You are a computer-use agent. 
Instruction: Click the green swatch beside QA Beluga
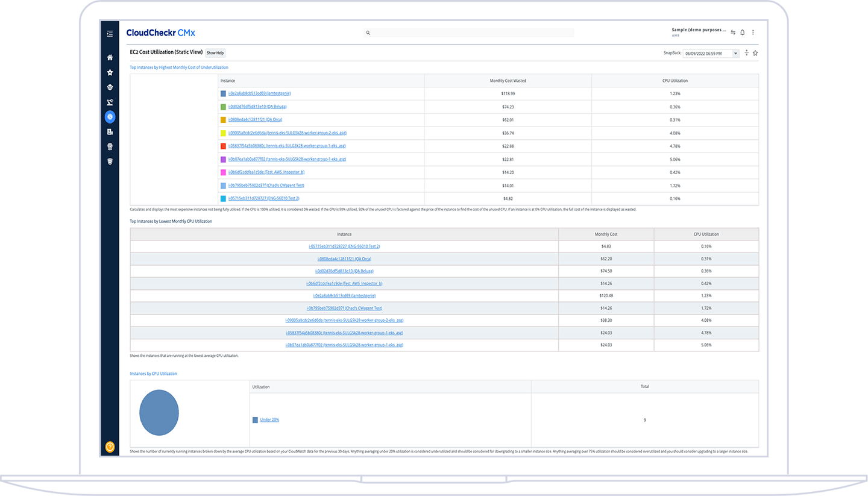point(223,107)
